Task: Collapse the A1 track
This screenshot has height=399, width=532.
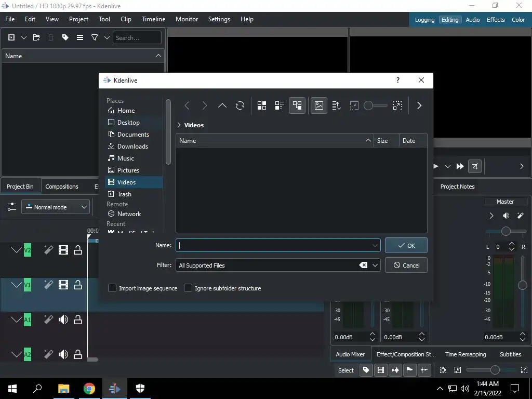Action: click(x=16, y=320)
